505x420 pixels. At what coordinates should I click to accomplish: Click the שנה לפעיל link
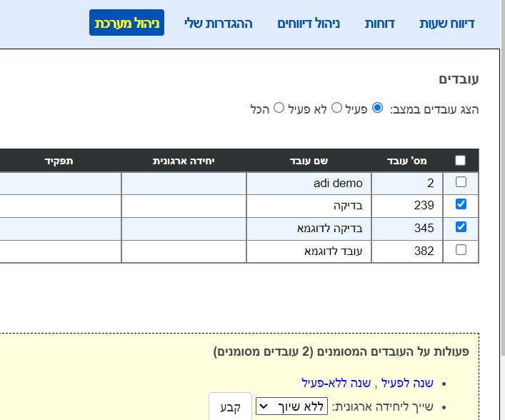407,383
